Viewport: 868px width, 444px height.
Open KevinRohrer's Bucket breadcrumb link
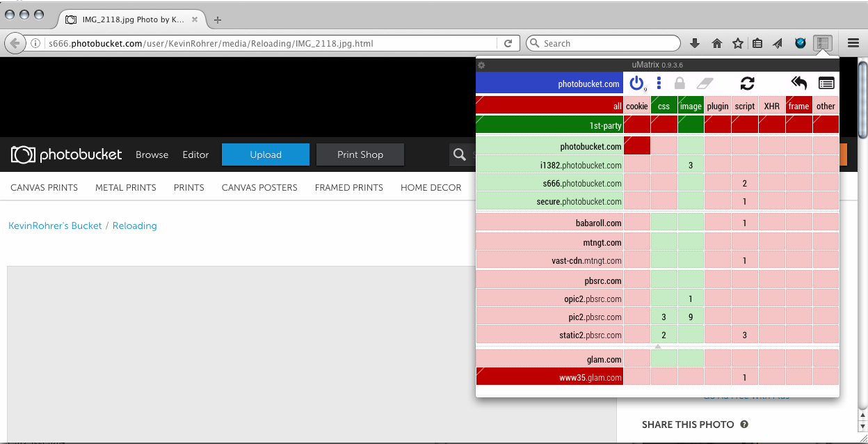pos(55,225)
